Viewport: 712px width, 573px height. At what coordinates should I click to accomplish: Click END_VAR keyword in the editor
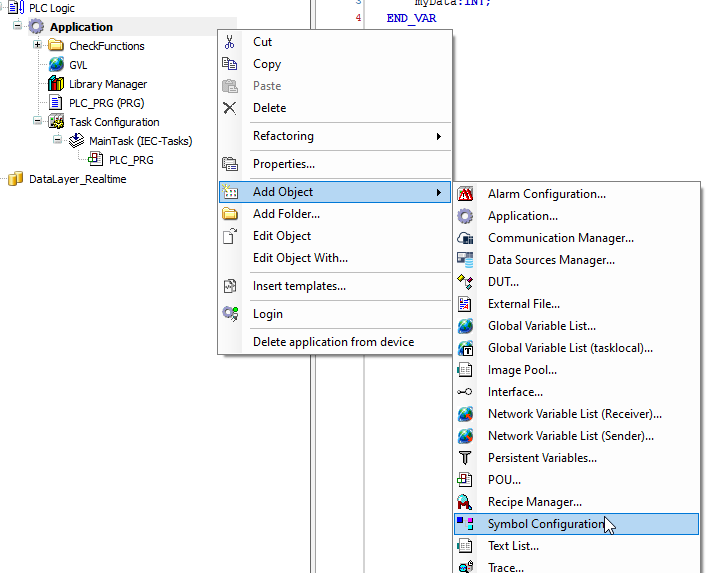411,18
